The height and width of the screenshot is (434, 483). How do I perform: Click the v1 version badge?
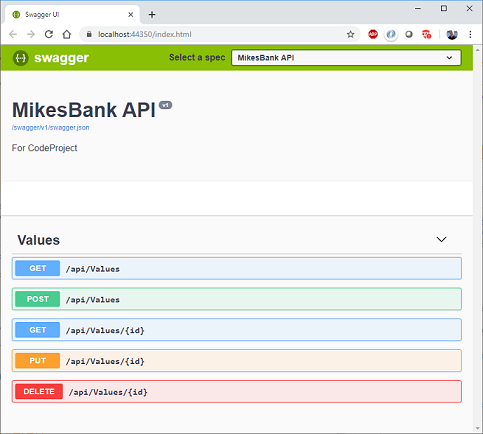pos(166,105)
